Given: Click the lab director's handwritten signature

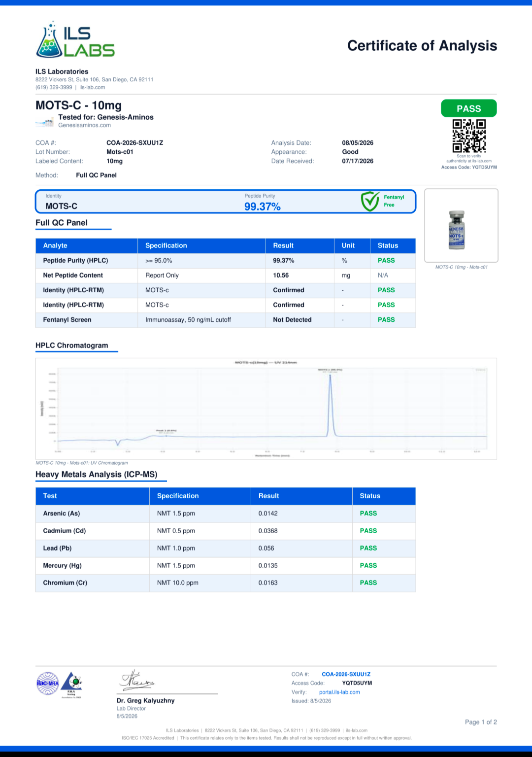Looking at the screenshot, I should 137,680.
